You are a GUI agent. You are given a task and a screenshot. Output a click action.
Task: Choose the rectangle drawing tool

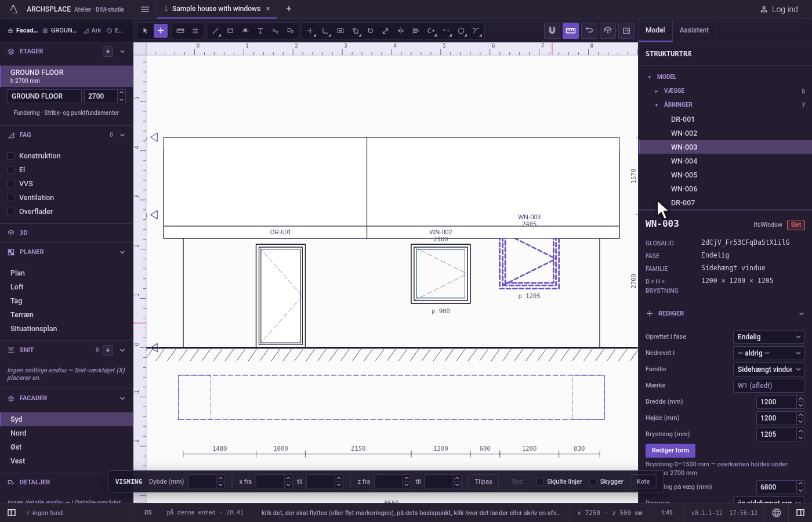point(230,31)
